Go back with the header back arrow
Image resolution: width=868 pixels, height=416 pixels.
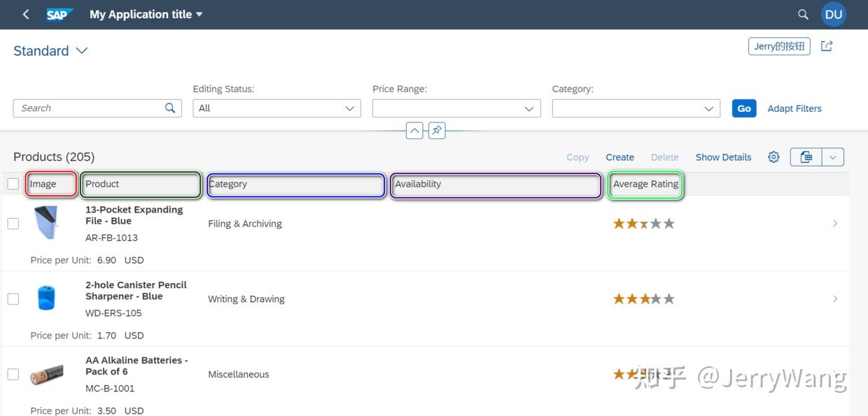26,15
